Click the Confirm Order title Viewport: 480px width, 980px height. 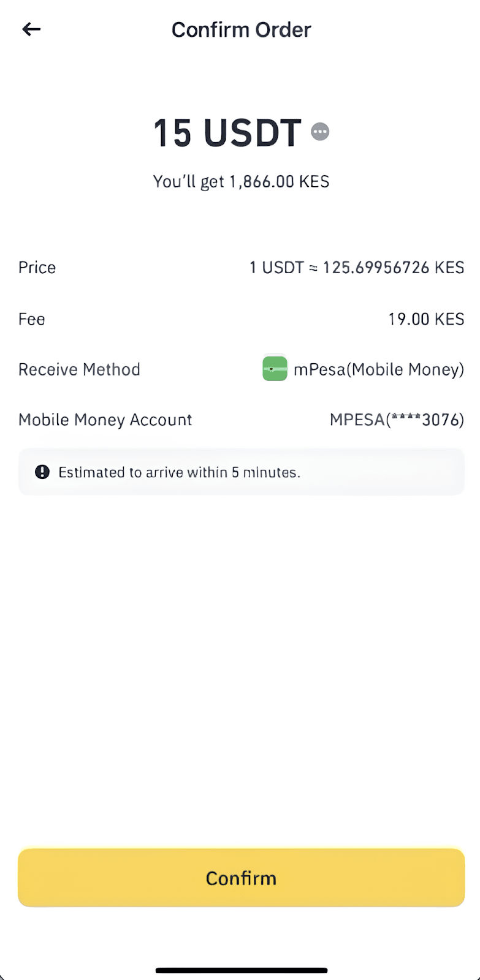[241, 29]
